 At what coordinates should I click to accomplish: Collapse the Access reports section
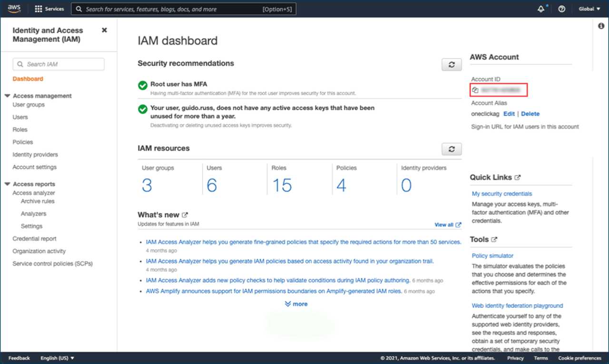pos(7,184)
